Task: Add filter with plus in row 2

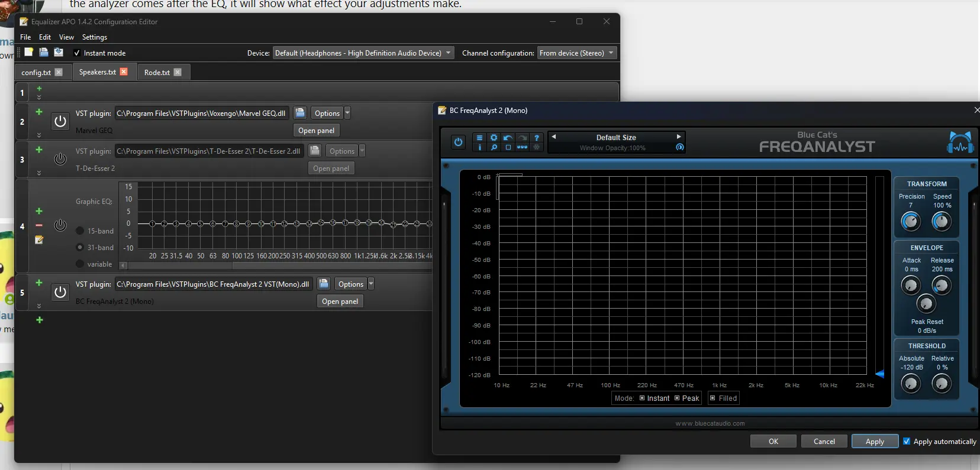Action: coord(39,112)
